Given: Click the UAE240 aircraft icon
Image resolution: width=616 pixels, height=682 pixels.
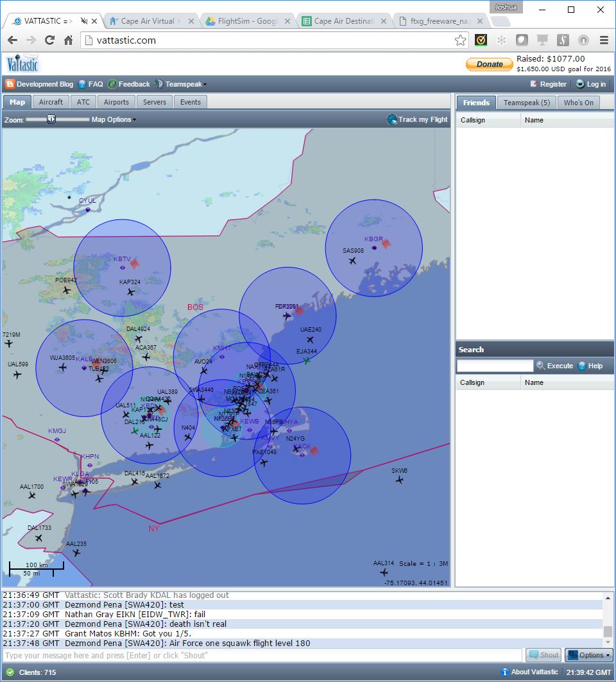Looking at the screenshot, I should 310,339.
